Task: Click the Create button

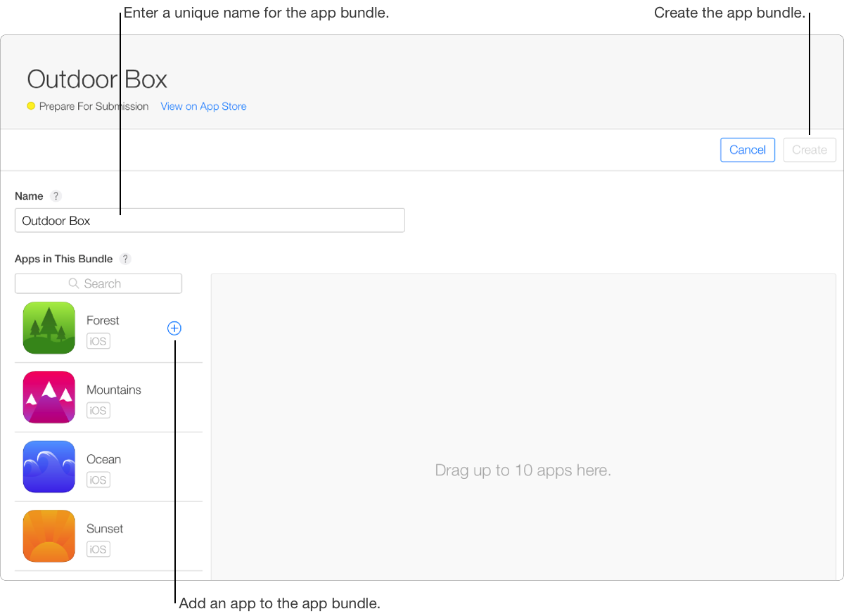Action: (x=810, y=150)
